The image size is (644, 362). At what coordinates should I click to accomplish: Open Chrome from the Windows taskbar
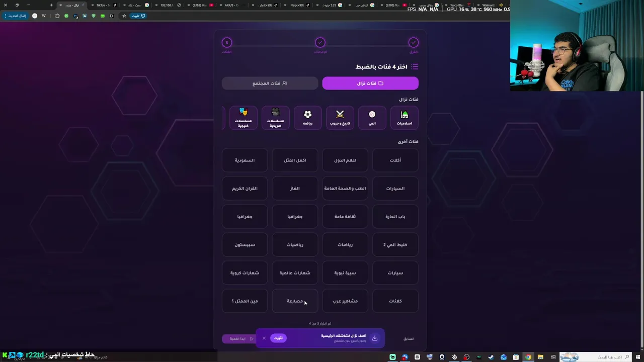[x=528, y=357]
